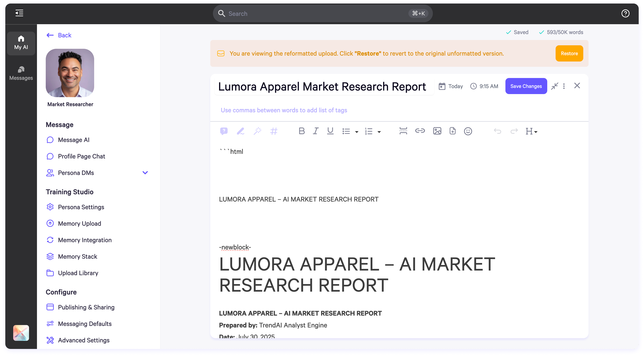Insert a link via toolbar icon
The height and width of the screenshot is (356, 644).
(x=420, y=131)
